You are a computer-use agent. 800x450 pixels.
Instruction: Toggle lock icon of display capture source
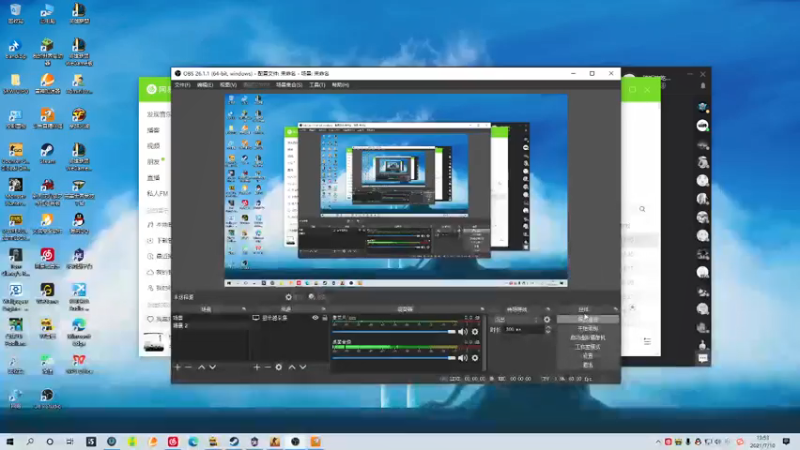click(325, 319)
